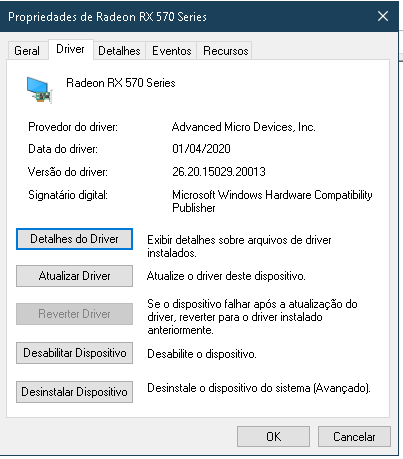
Task: Go to the Eventos tab
Action: pyautogui.click(x=172, y=51)
